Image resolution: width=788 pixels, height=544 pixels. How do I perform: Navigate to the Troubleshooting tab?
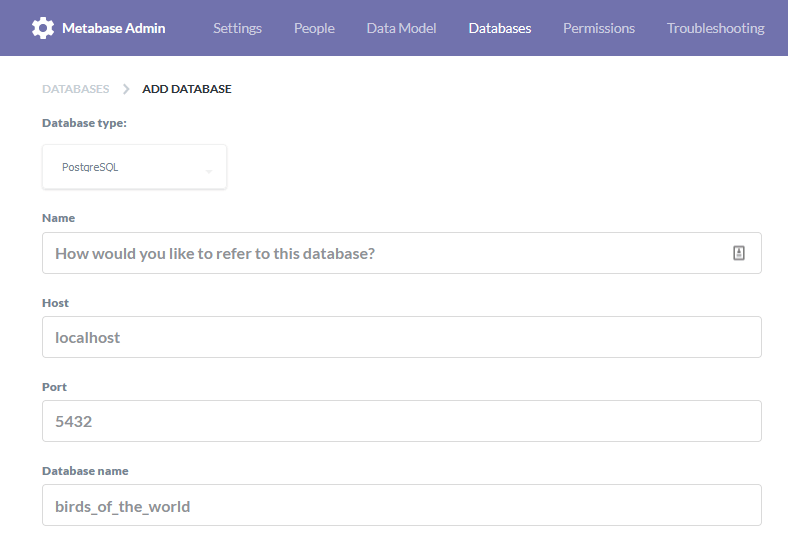point(715,28)
